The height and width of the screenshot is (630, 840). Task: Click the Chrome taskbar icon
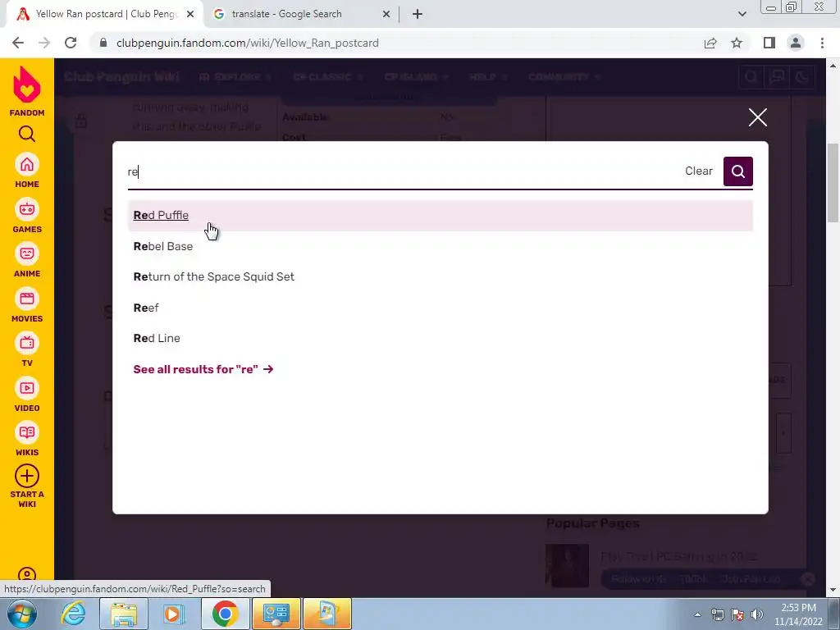pos(225,614)
